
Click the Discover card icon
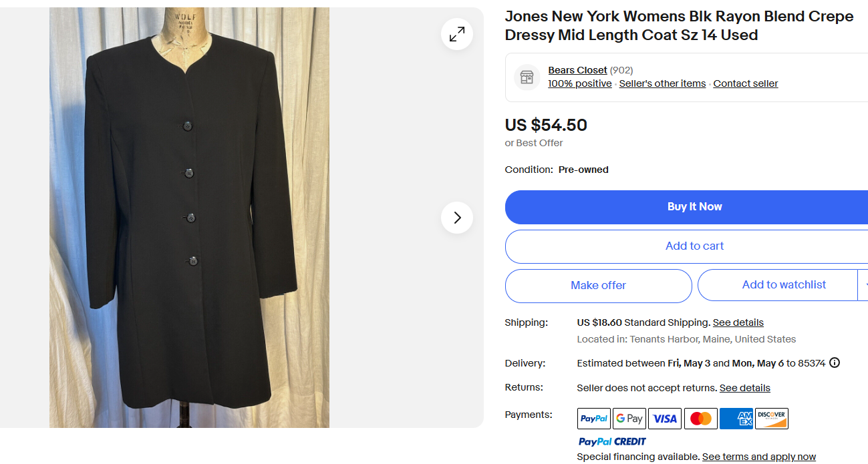tap(772, 419)
